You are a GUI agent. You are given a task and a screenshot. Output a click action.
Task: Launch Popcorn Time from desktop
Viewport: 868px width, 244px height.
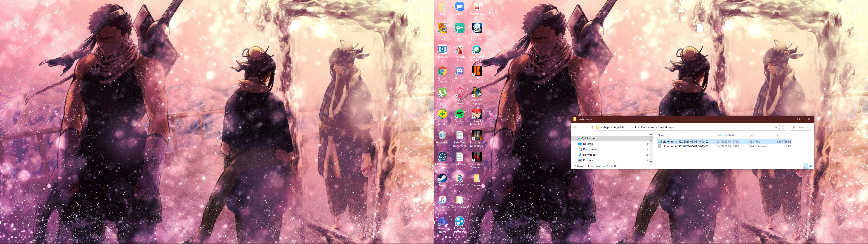coord(459,53)
